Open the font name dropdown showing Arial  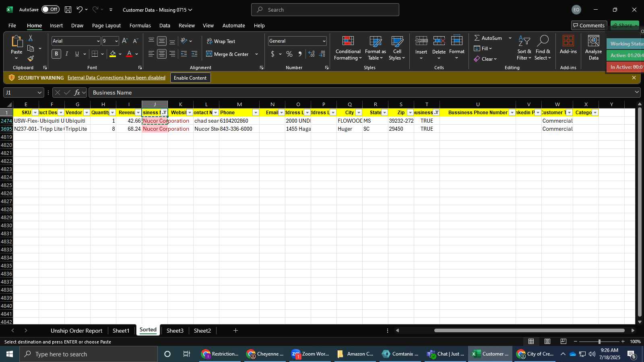pyautogui.click(x=98, y=41)
